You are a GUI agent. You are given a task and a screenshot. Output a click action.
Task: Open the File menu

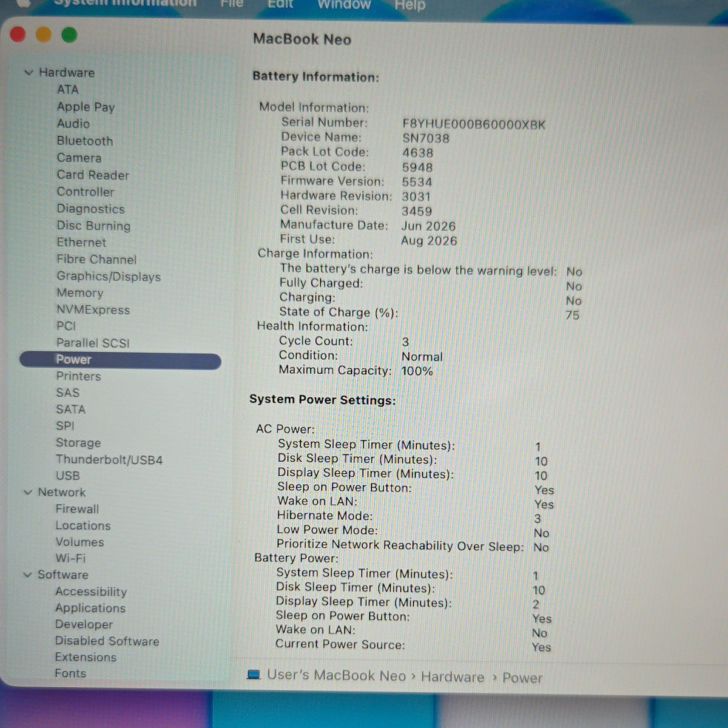click(x=232, y=4)
